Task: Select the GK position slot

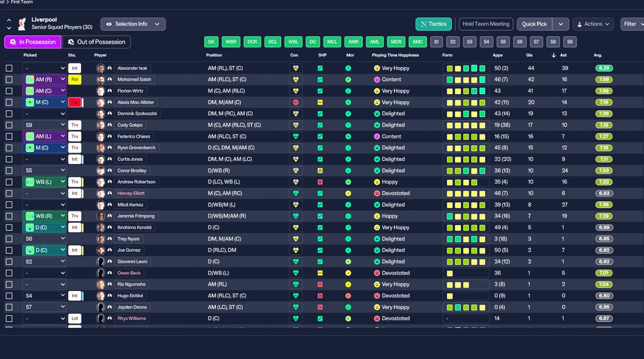Action: click(211, 42)
